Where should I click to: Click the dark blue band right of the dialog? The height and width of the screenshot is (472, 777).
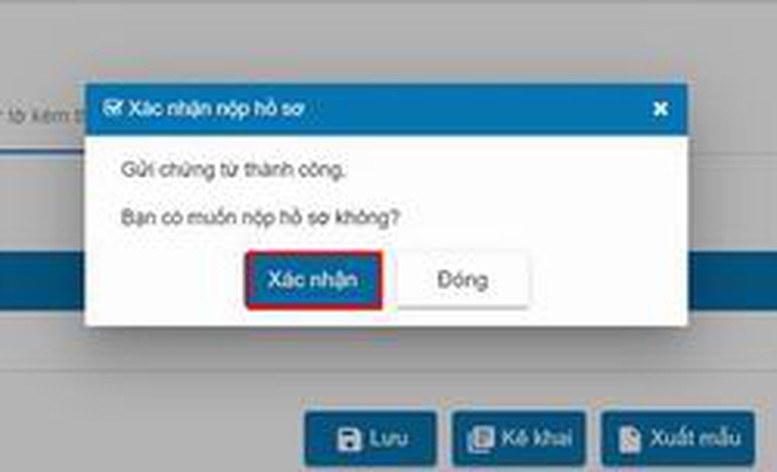click(x=732, y=281)
